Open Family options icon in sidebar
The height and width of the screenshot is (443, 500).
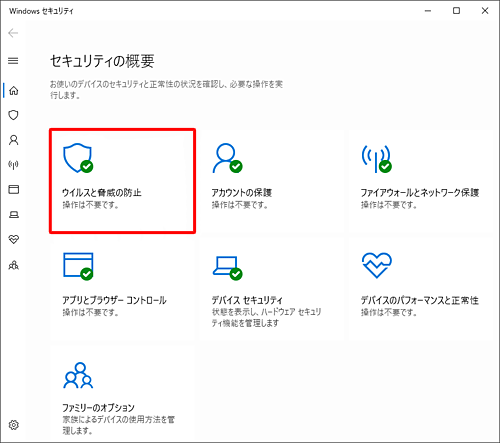click(14, 265)
